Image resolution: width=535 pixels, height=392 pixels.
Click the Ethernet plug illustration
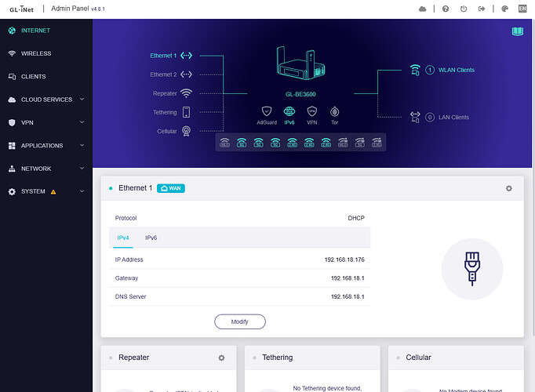(x=472, y=269)
